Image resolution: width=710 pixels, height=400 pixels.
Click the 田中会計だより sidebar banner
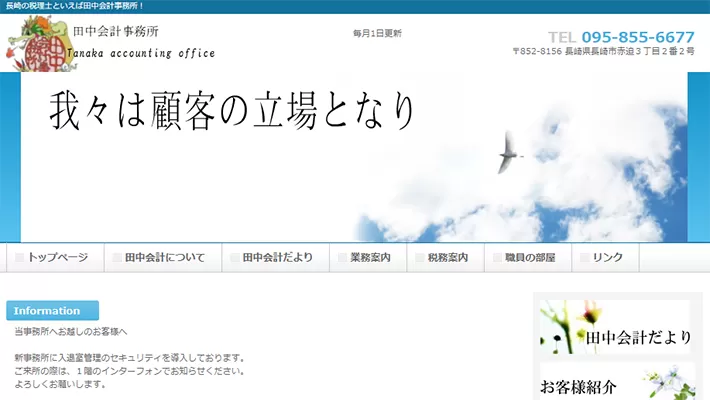tap(616, 327)
